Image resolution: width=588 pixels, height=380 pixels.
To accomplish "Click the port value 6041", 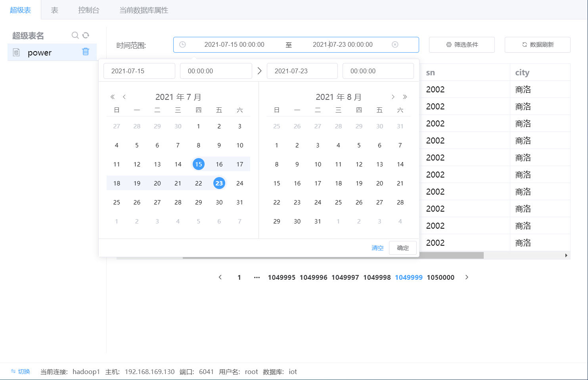I will click(x=206, y=372).
